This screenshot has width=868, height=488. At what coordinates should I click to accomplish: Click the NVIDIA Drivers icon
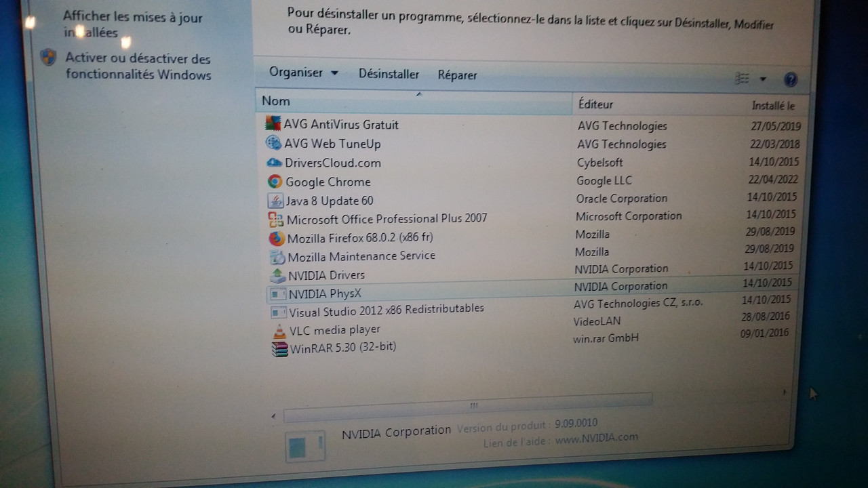point(278,275)
